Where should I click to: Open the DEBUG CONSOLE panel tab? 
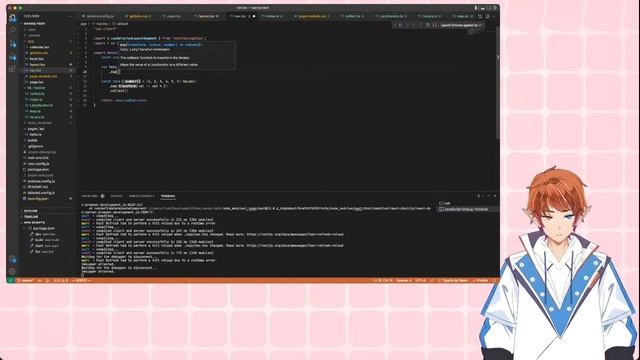[142, 196]
